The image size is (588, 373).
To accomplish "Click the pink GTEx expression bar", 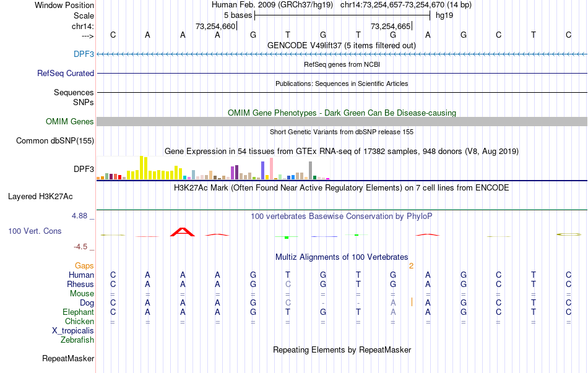I will pos(271,169).
